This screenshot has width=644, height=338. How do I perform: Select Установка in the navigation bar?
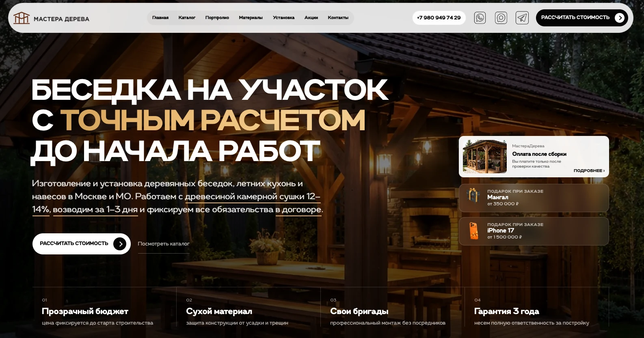click(283, 18)
